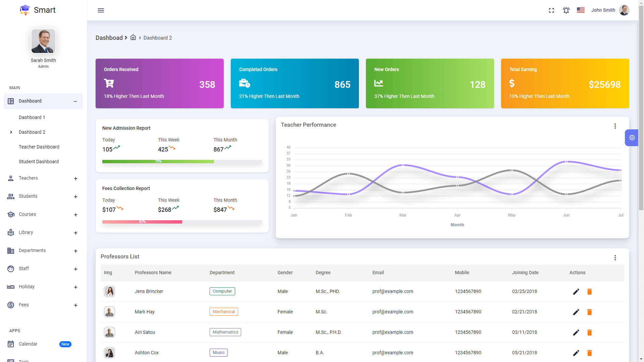Expand the Students section
This screenshot has height=362, width=644.
(x=76, y=197)
